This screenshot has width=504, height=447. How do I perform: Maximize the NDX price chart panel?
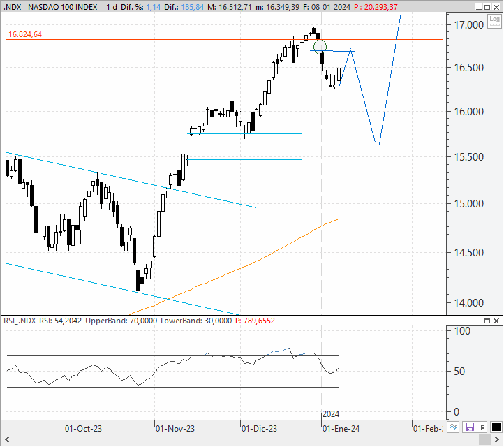point(487,8)
